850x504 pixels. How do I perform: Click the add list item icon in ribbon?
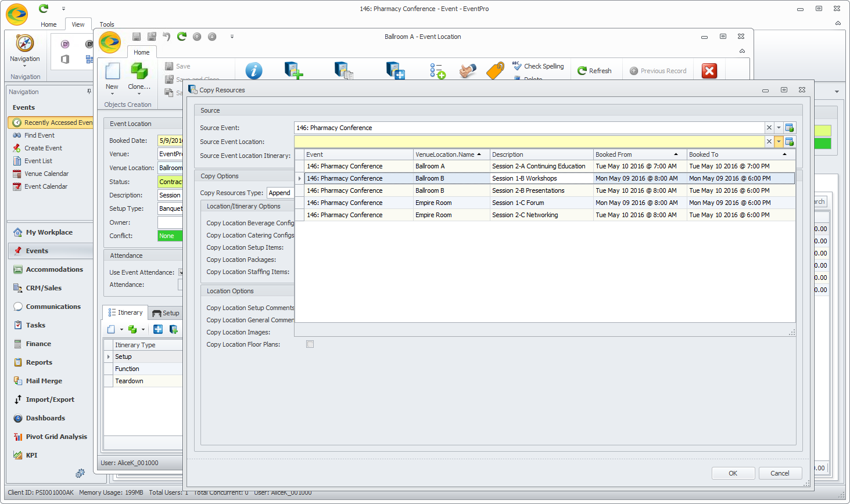[x=437, y=71]
